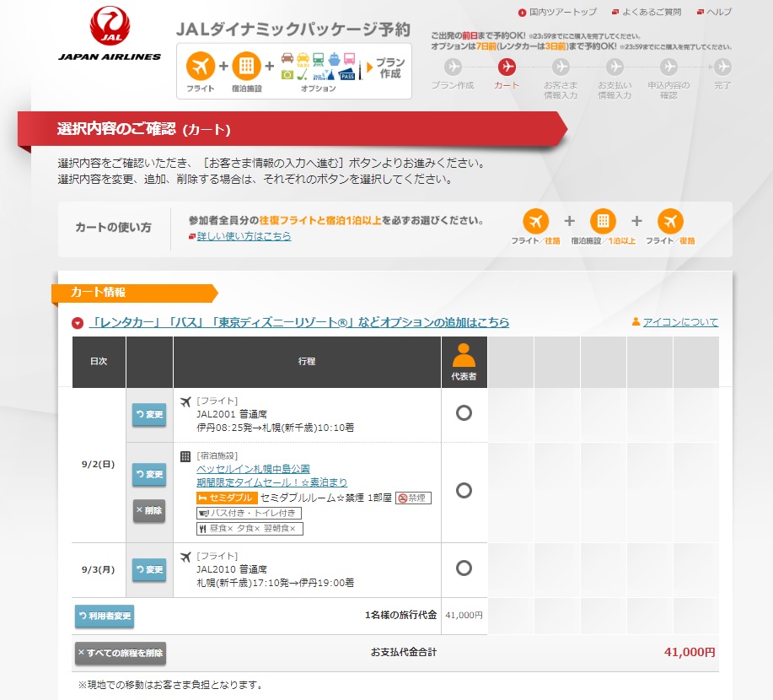Viewport: 773px width, 700px height.
Task: Select the circle for JAL2010 flight row
Action: 464,568
